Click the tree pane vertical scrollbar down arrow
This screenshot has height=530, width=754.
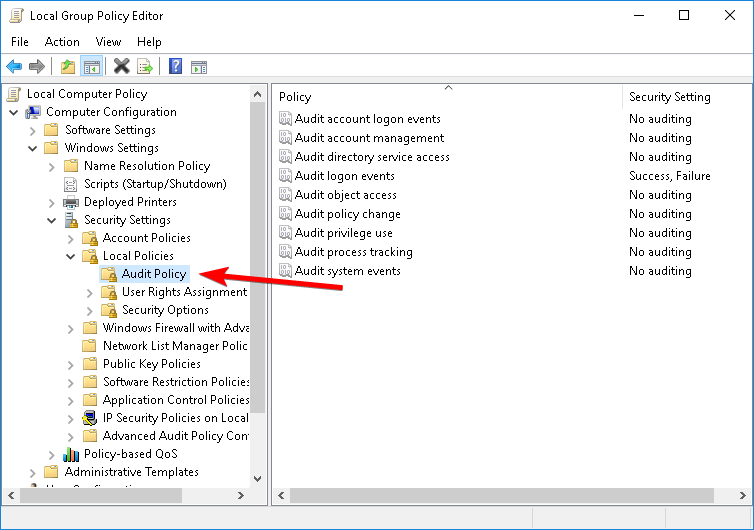coord(257,478)
